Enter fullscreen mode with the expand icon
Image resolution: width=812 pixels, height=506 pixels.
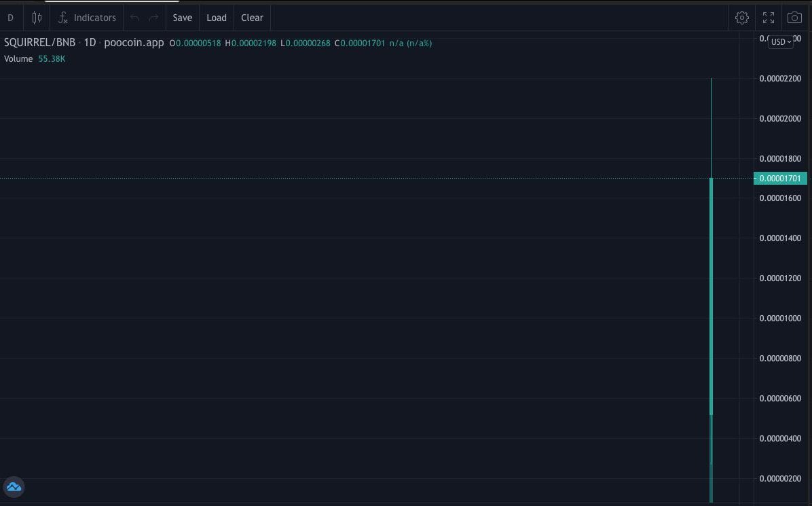click(768, 17)
